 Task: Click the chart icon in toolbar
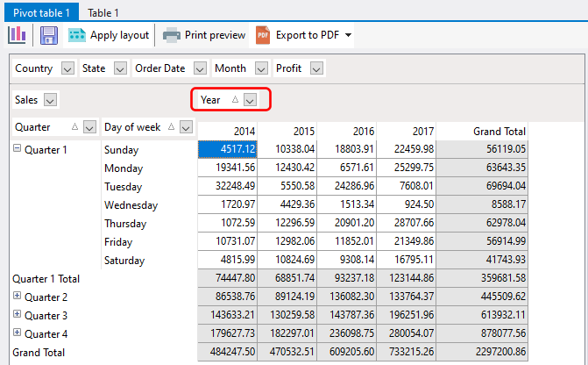[x=18, y=35]
